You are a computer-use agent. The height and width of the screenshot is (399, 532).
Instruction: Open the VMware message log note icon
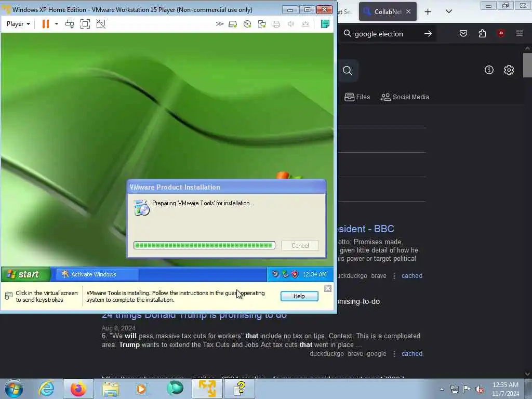tap(325, 24)
